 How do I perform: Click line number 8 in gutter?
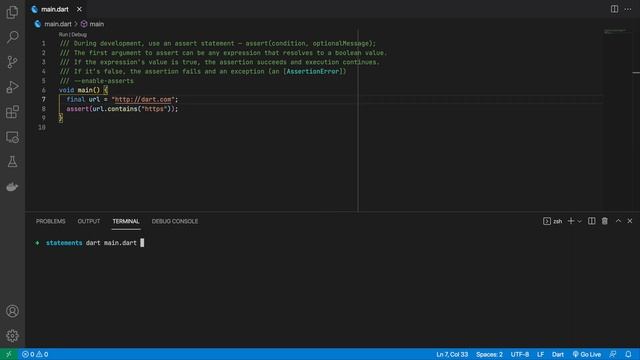click(x=43, y=109)
